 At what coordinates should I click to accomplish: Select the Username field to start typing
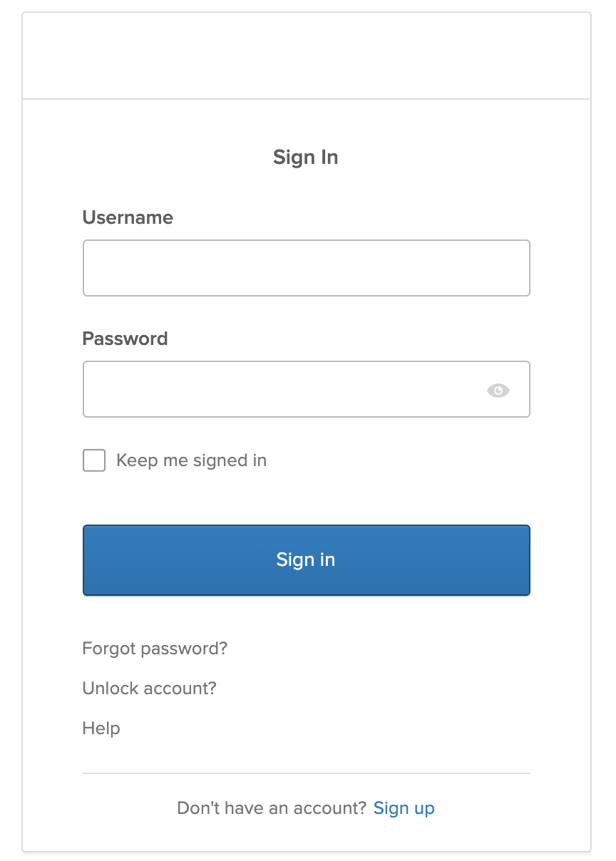pos(306,267)
